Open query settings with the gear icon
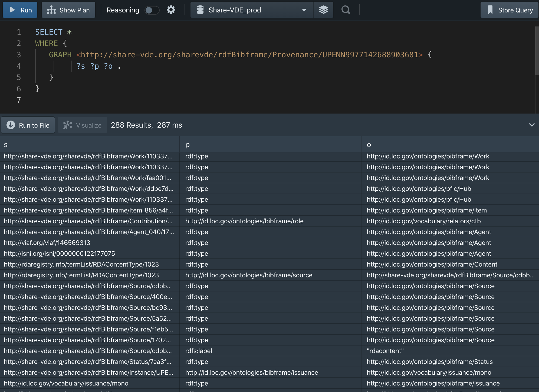Image resolution: width=539 pixels, height=392 pixels. (171, 10)
